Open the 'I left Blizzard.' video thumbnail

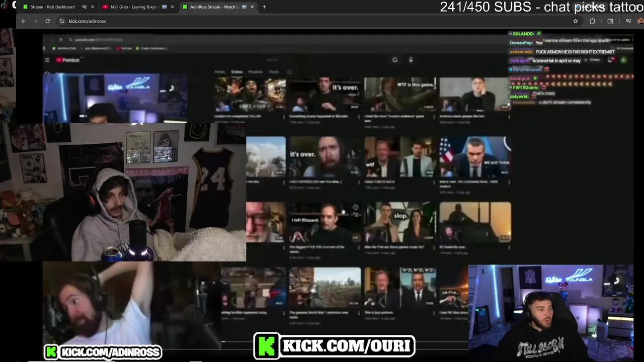point(325,222)
